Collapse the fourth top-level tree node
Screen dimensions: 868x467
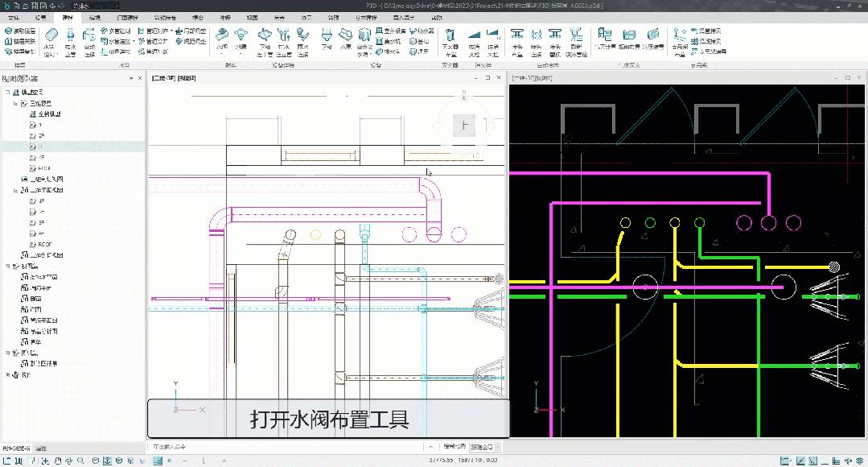7,267
